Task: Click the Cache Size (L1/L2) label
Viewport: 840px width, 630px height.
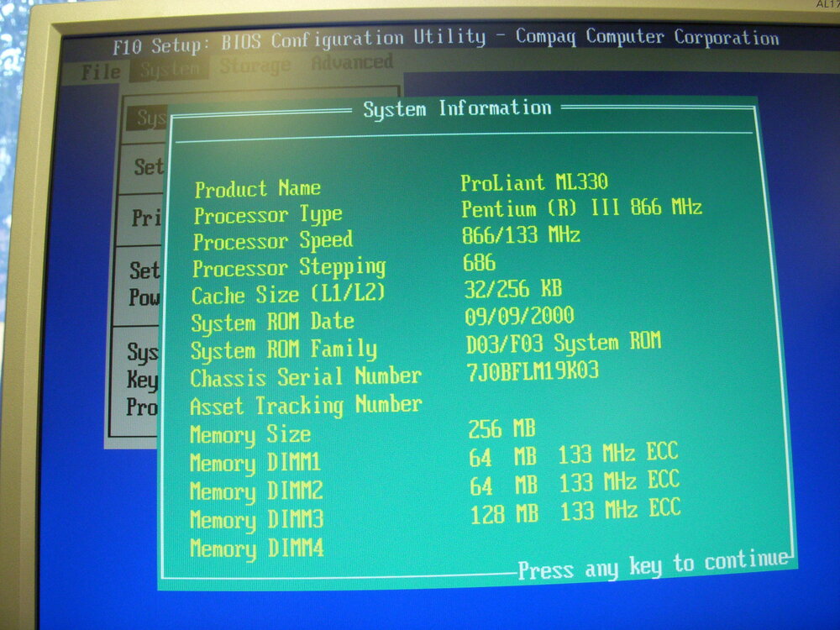Action: 288,295
